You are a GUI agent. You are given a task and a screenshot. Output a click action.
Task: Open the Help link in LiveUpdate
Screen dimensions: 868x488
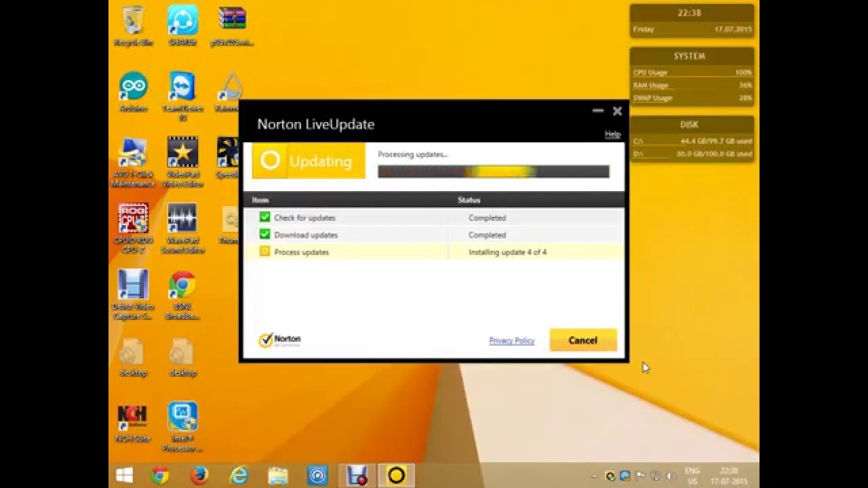(612, 134)
